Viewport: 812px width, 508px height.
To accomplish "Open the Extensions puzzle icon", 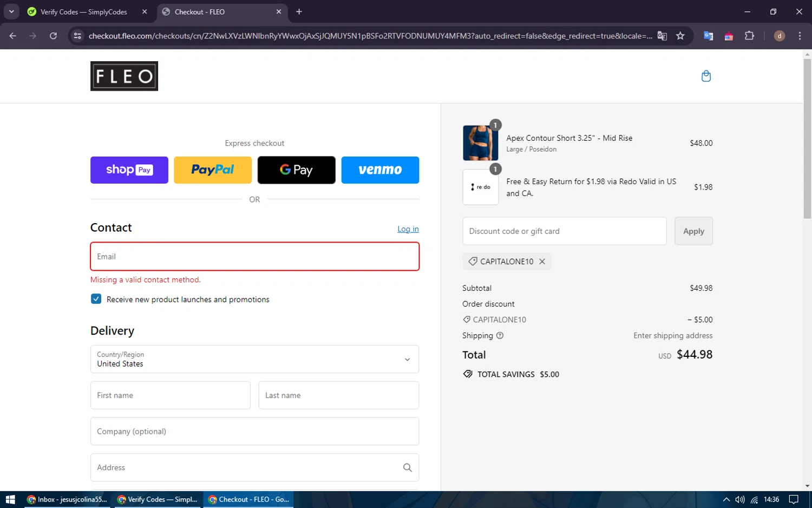I will coord(749,36).
